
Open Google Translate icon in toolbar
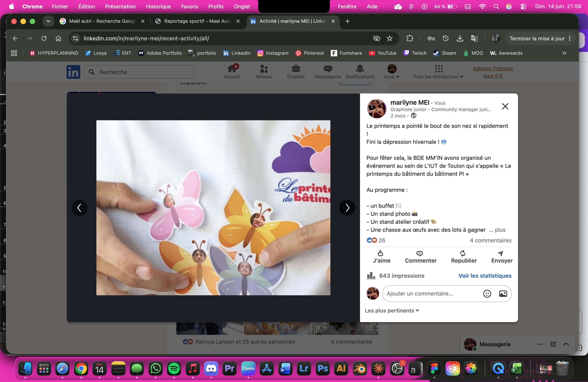[x=474, y=38]
